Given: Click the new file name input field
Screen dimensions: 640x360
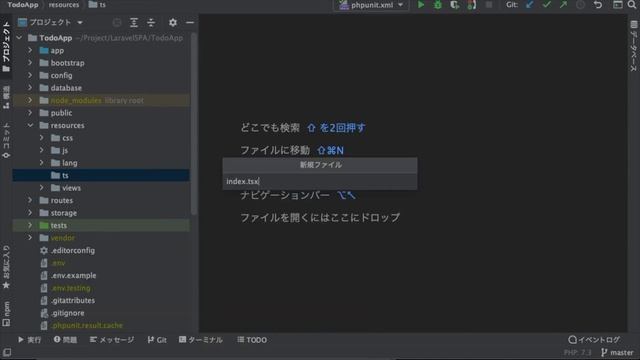Looking at the screenshot, I should (x=320, y=181).
